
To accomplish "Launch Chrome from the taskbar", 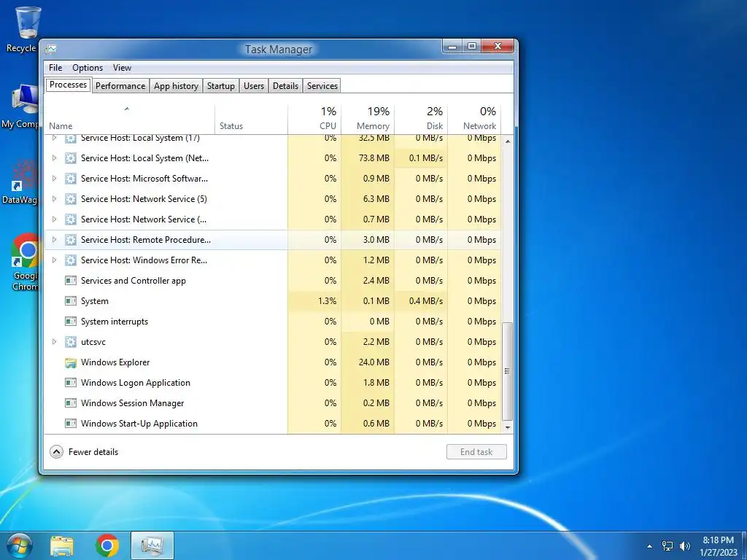I will click(x=107, y=545).
